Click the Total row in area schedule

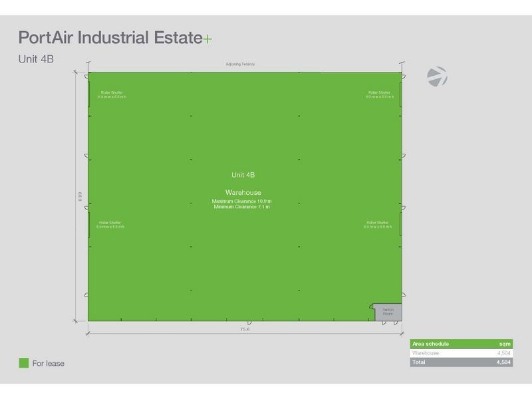pos(462,363)
